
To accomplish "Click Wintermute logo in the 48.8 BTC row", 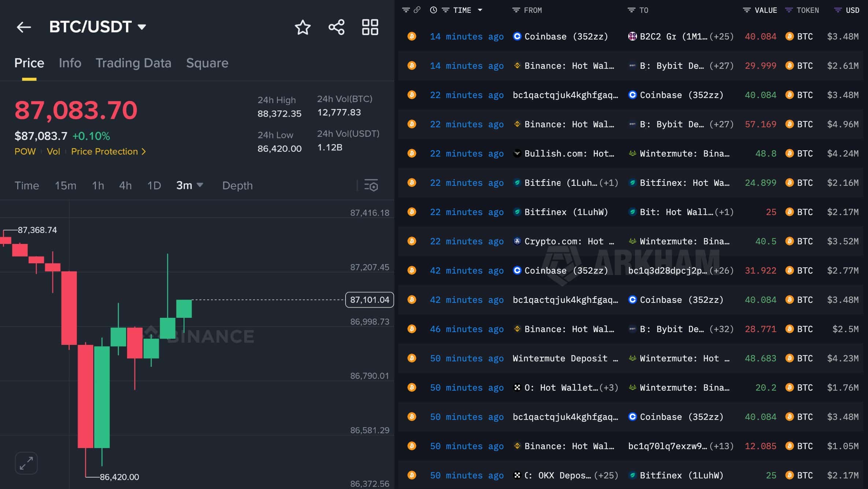I will [632, 153].
